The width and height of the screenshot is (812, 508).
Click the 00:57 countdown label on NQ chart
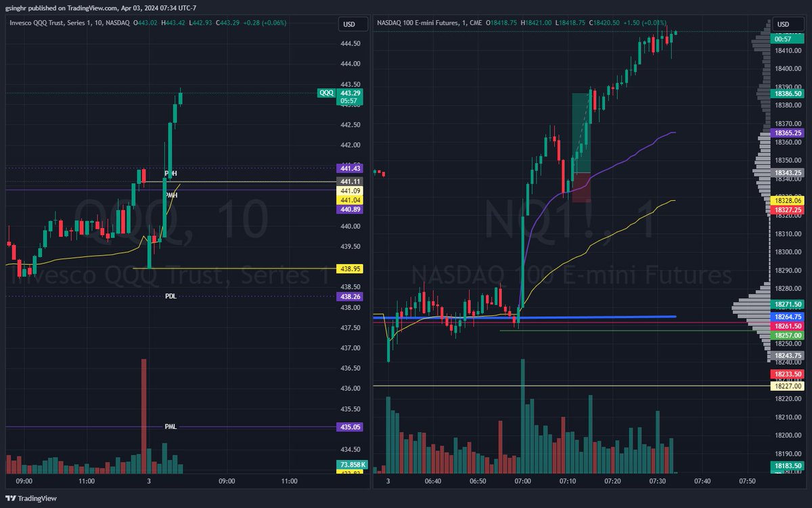click(787, 39)
